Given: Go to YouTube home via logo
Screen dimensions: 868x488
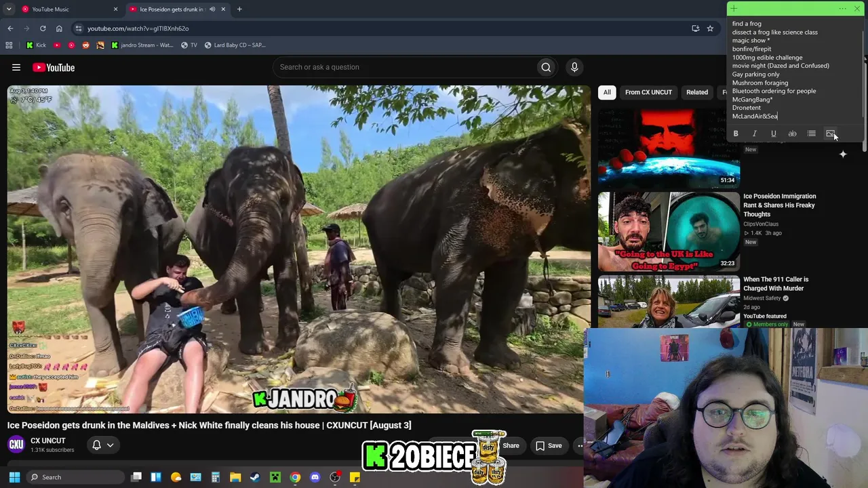Looking at the screenshot, I should 54,67.
